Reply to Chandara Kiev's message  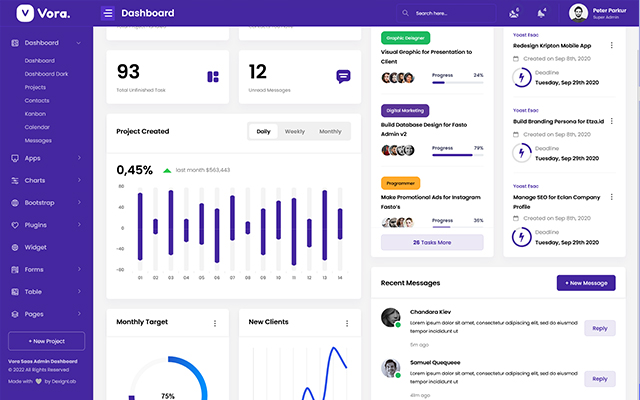599,328
